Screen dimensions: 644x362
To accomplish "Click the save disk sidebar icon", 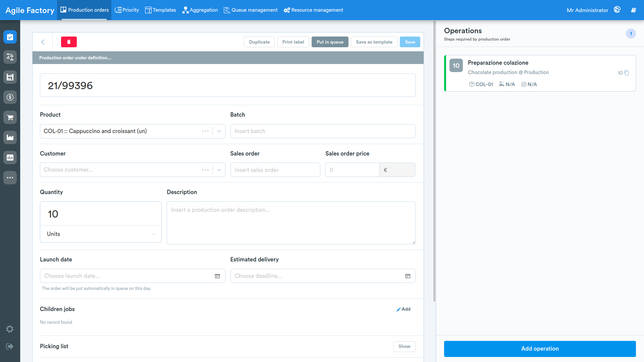I will [x=10, y=77].
